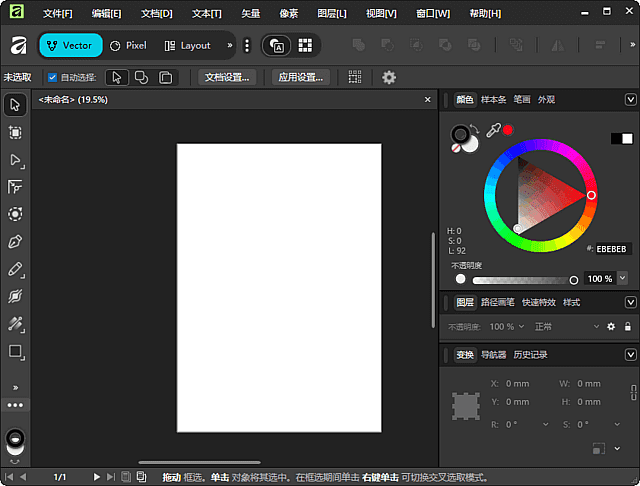Image resolution: width=640 pixels, height=486 pixels.
Task: Click the 应用设置... button
Action: click(x=301, y=77)
